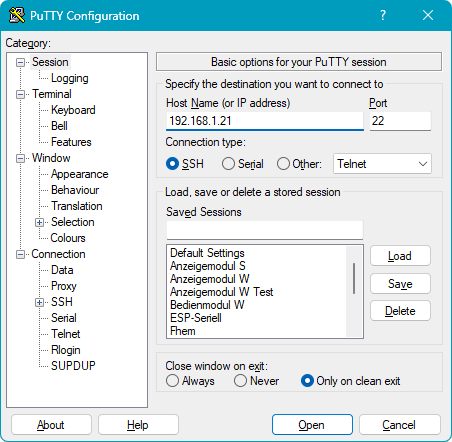Open the Telnet category in the tree
Image resolution: width=452 pixels, height=442 pixels.
(x=66, y=334)
